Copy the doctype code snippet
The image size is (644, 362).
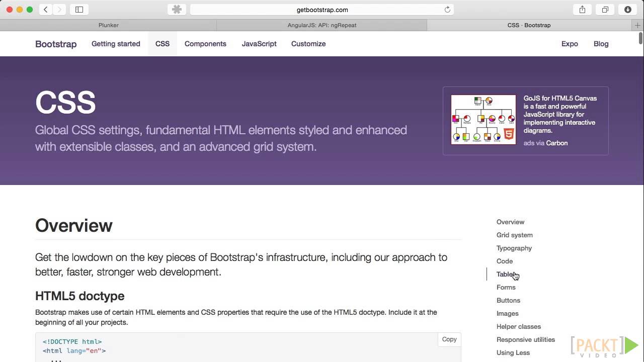pos(449,339)
